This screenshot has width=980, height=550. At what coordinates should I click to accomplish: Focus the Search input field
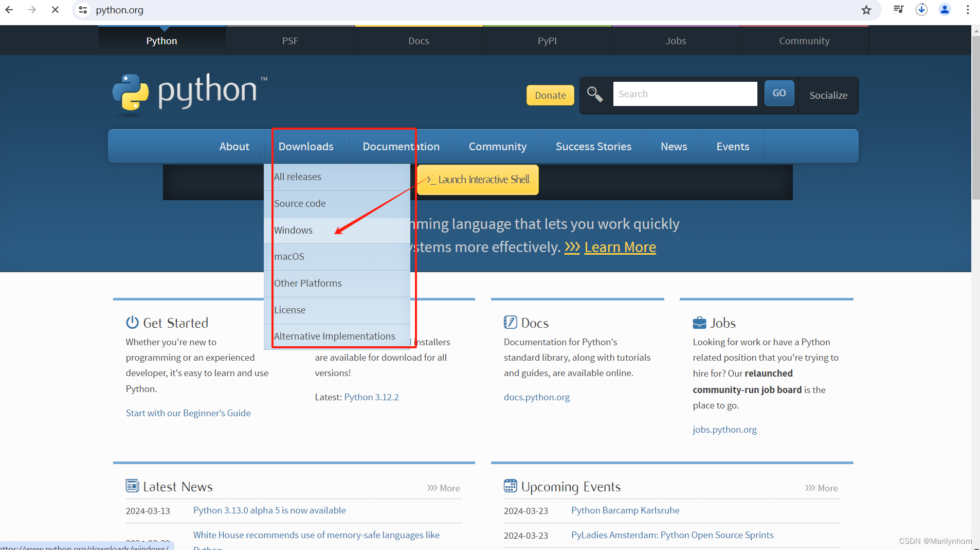click(x=685, y=94)
